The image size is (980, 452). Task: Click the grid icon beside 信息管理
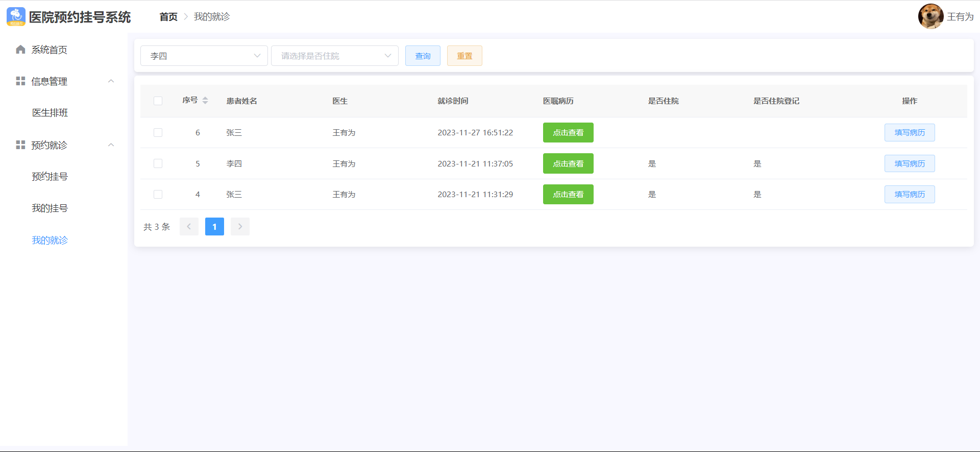pyautogui.click(x=20, y=81)
